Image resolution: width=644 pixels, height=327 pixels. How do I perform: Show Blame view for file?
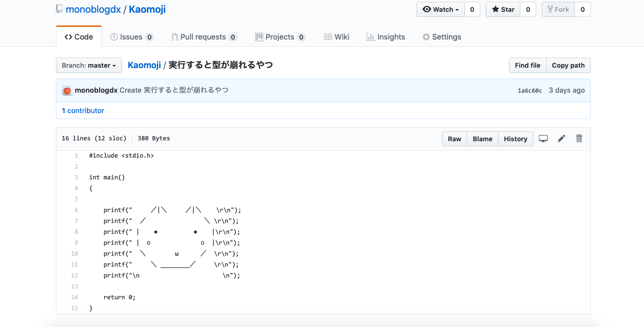[x=482, y=139]
